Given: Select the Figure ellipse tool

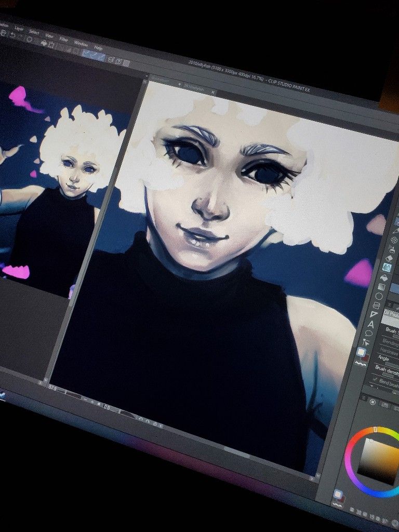Looking at the screenshot, I should tap(379, 296).
